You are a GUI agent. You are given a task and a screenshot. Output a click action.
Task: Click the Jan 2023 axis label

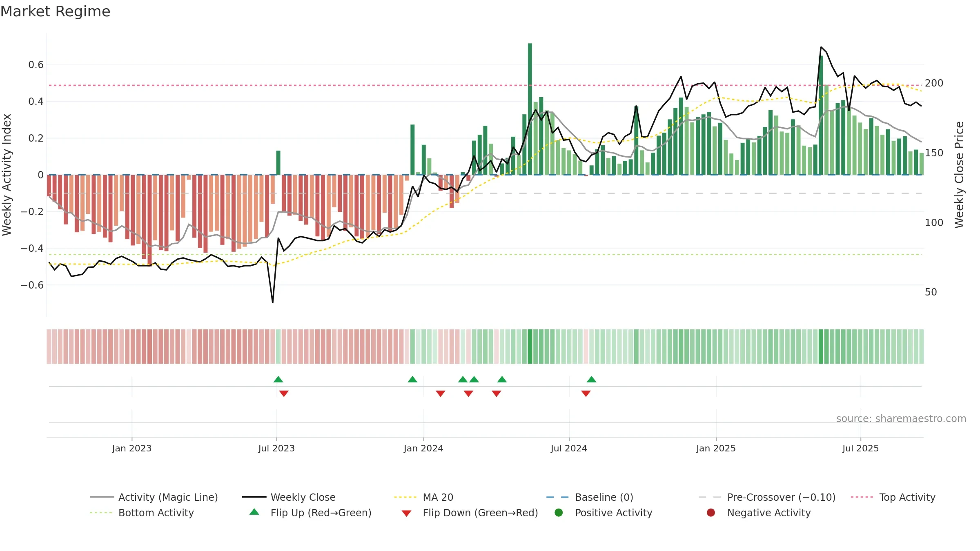coord(132,448)
